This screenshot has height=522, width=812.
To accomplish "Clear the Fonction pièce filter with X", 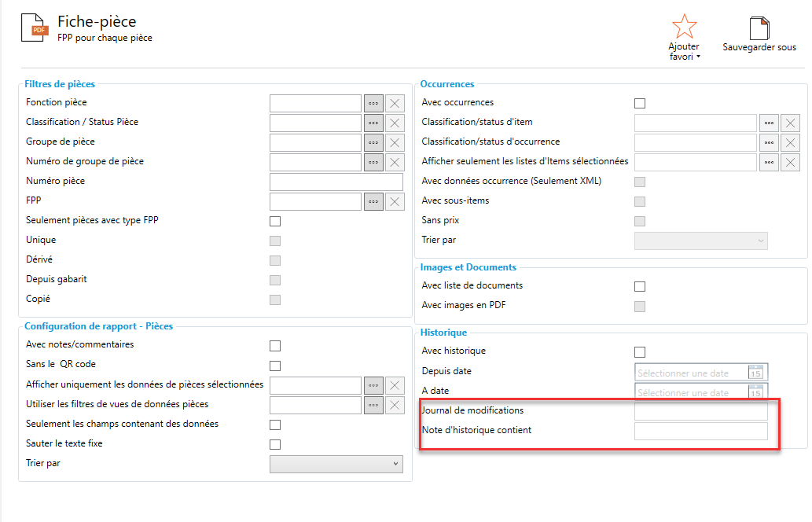I will (395, 103).
